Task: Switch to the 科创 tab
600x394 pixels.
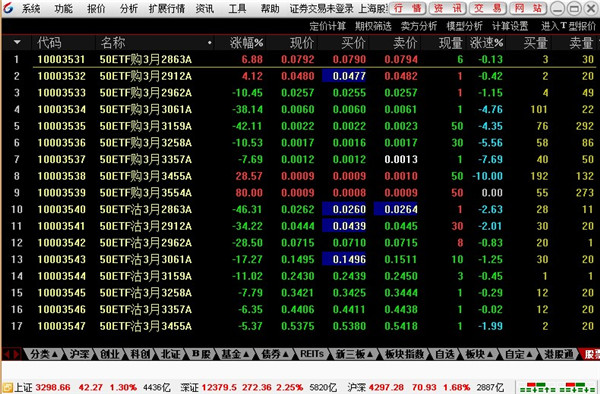Action: 140,354
